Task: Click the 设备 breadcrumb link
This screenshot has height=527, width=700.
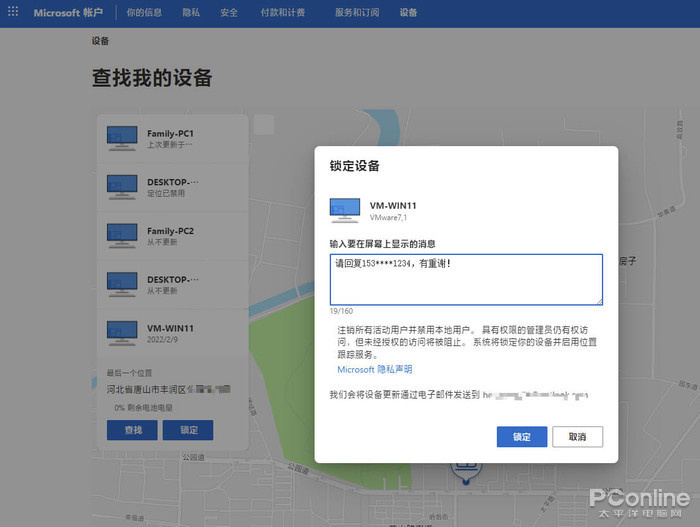Action: click(100, 41)
